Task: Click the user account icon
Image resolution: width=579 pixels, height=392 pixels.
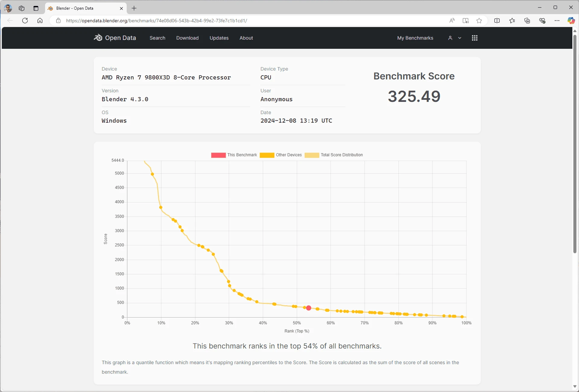Action: (x=450, y=38)
